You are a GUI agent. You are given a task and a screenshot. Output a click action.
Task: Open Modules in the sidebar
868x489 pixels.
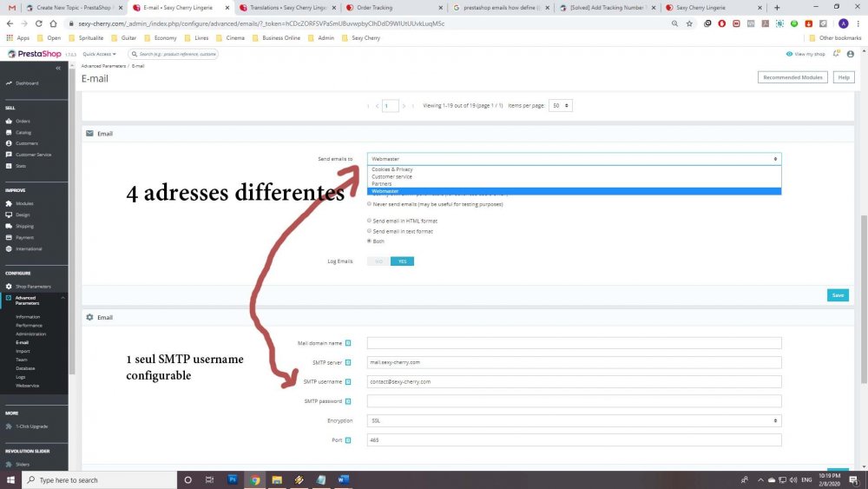(x=23, y=203)
